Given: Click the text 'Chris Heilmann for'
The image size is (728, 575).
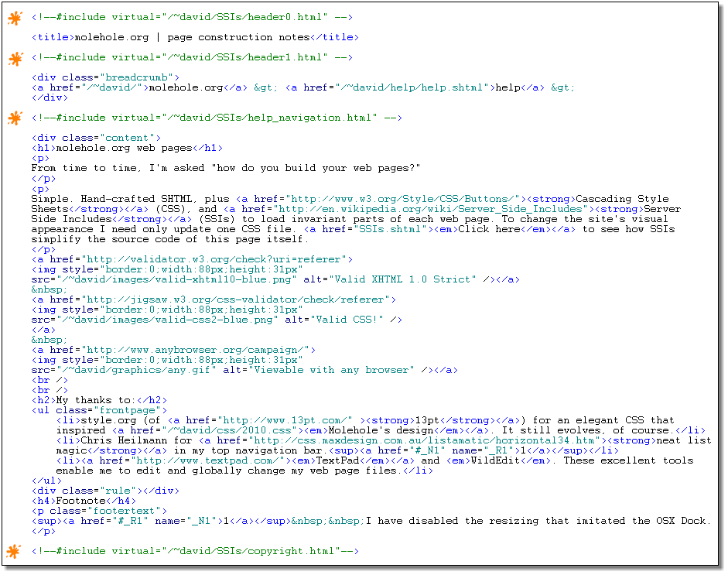Looking at the screenshot, I should pyautogui.click(x=136, y=440).
